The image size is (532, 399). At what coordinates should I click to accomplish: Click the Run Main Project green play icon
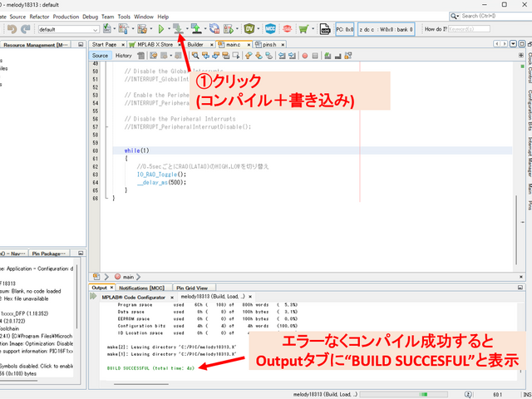[160, 29]
